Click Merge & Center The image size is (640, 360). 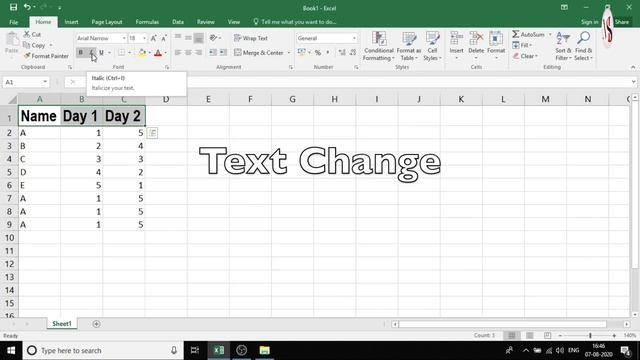[259, 53]
